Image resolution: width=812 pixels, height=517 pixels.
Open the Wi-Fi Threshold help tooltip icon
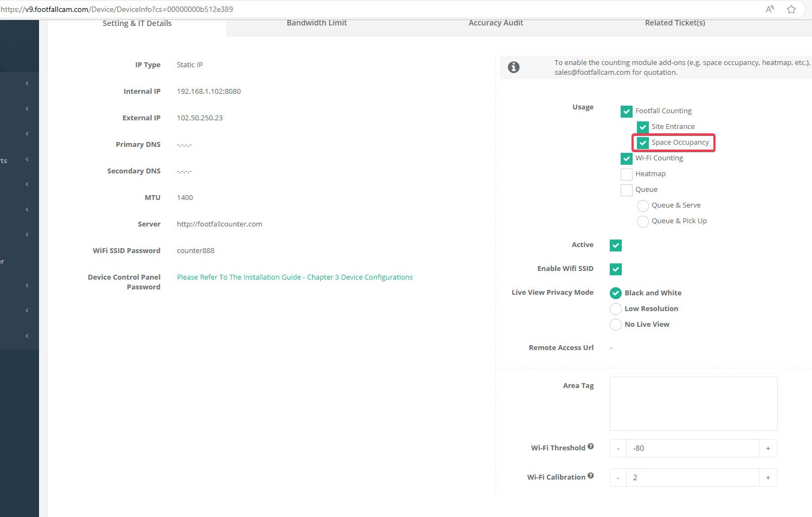tap(591, 446)
